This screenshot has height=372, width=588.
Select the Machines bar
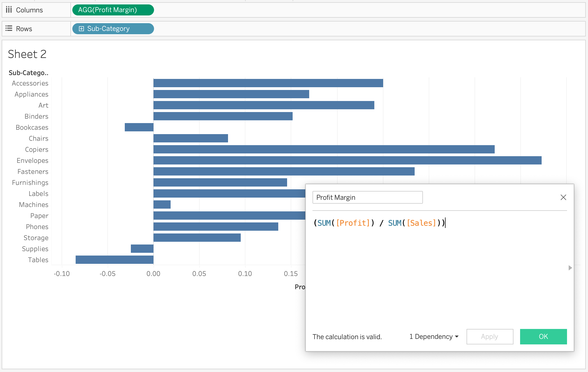pyautogui.click(x=162, y=204)
